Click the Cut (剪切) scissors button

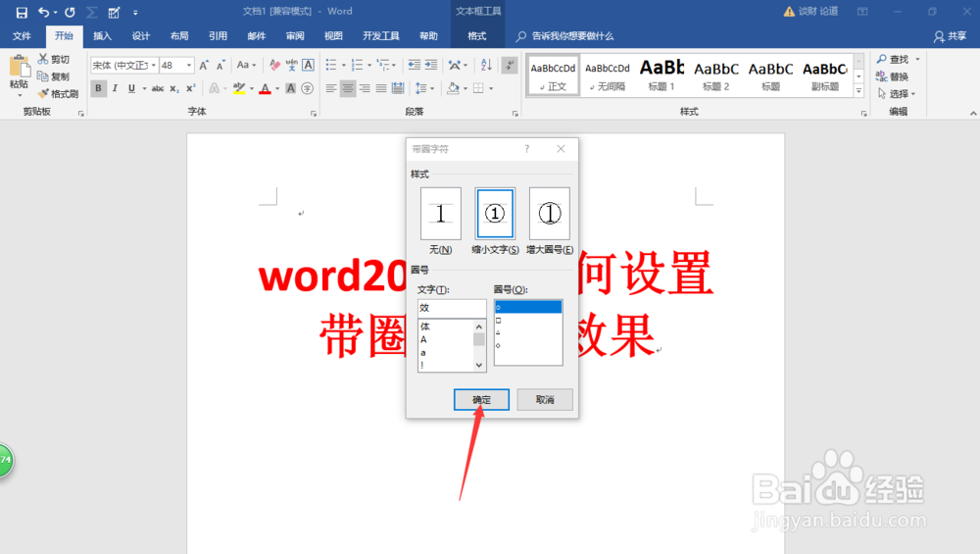(53, 59)
